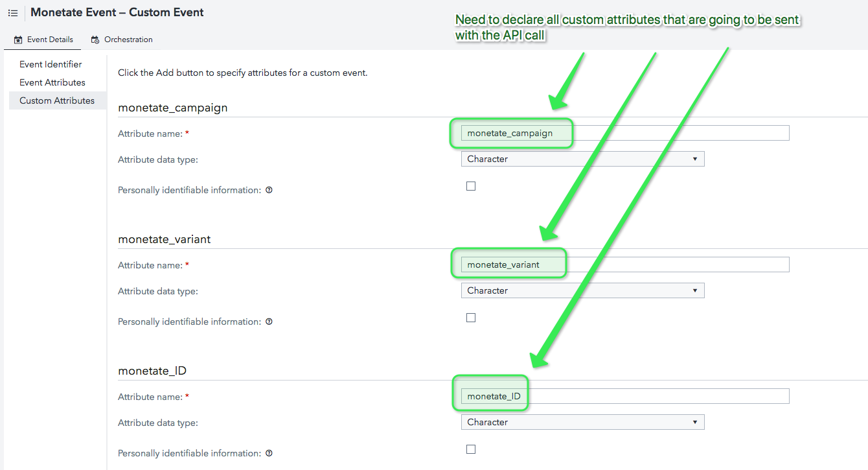This screenshot has width=868, height=470.
Task: Open data type dropdown for monetate_ID
Action: 582,422
